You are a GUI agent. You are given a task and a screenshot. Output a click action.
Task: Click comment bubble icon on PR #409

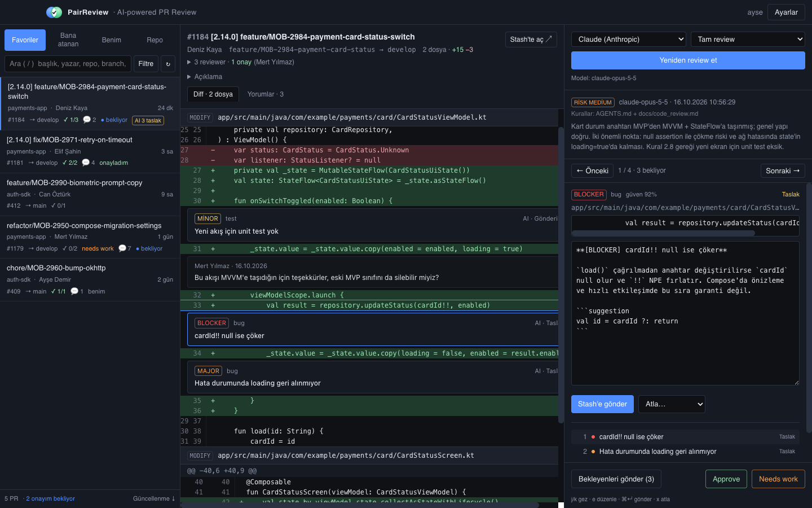[x=74, y=291]
